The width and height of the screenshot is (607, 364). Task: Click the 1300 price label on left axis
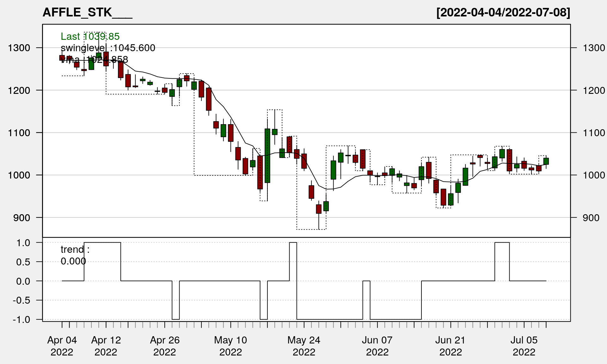point(19,48)
